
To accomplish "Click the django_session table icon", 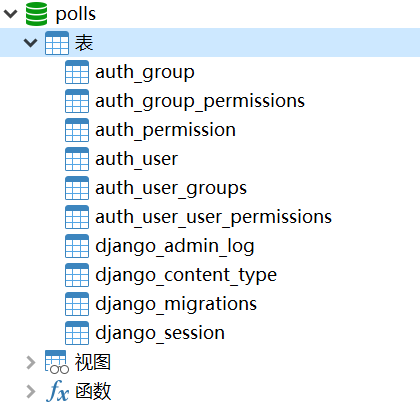I will tap(77, 333).
